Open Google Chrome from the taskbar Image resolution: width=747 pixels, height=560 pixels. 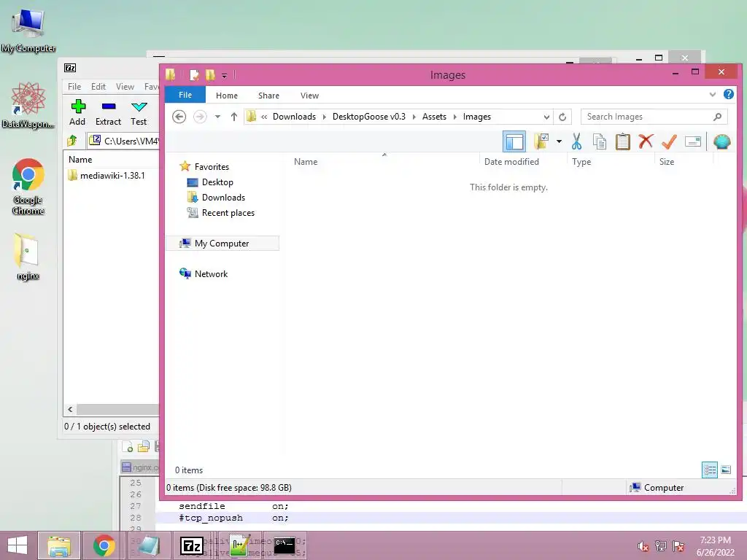104,545
